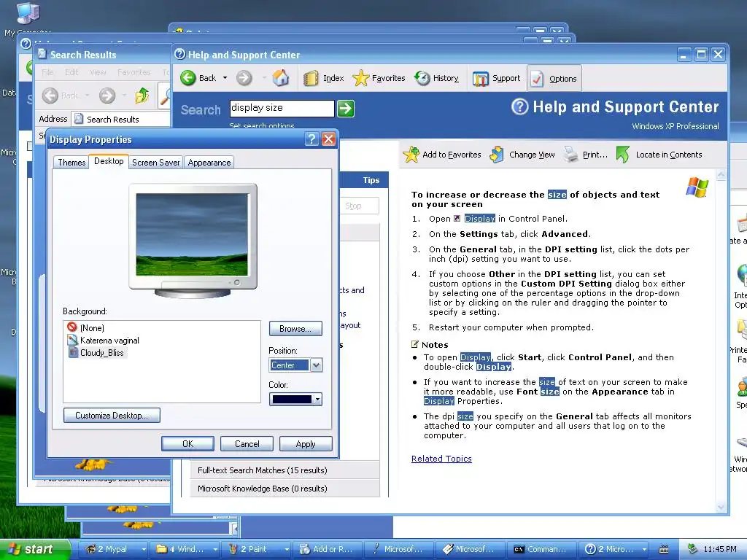
Task: Open Related Topics link
Action: 441,459
